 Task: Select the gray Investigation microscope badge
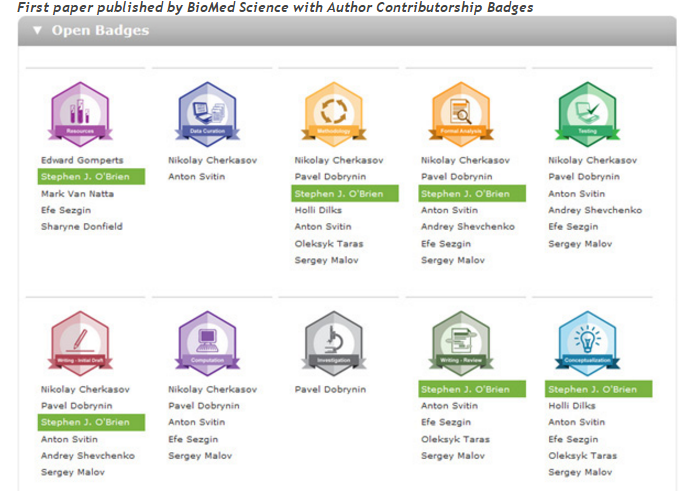pyautogui.click(x=334, y=343)
